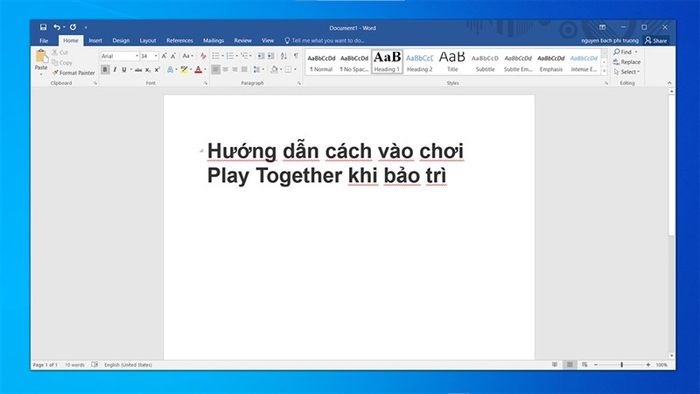Screen dimensions: 700x394
Task: Undo the last action
Action: point(57,27)
